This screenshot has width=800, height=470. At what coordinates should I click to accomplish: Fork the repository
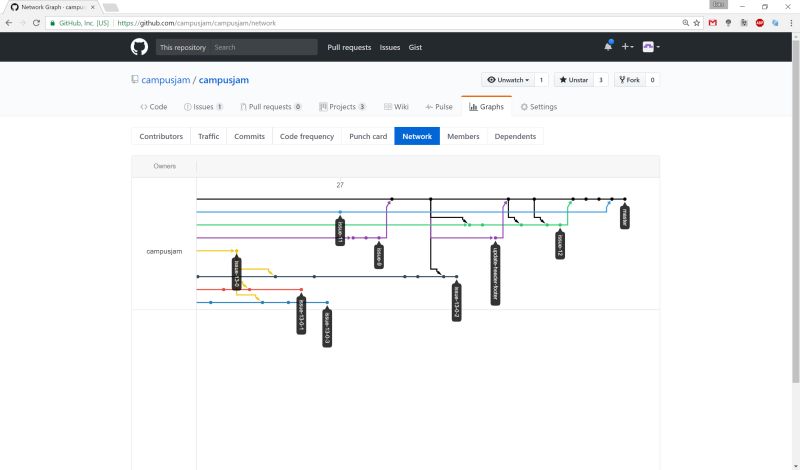click(630, 80)
